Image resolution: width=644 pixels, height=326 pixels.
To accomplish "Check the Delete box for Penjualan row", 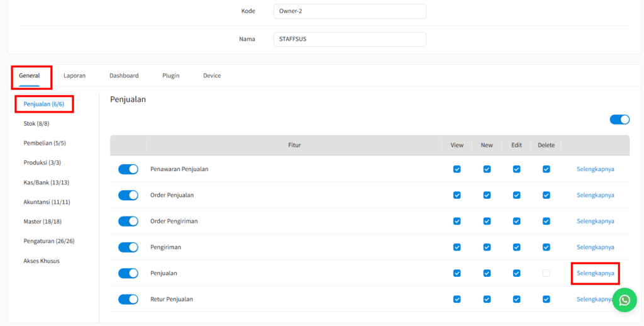I will coord(546,273).
